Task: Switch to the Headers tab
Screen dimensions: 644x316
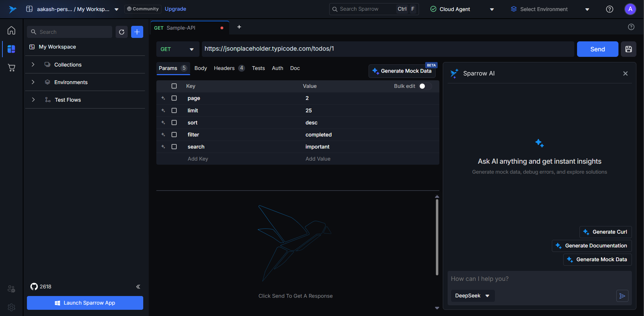Action: point(224,68)
